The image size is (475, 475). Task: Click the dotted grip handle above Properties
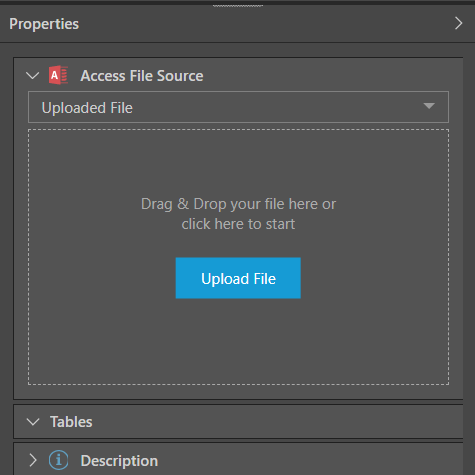(238, 6)
